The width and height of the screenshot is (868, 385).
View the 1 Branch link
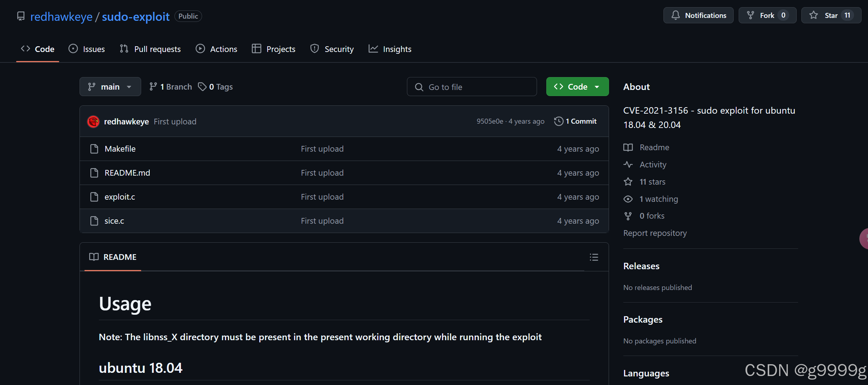(x=171, y=87)
